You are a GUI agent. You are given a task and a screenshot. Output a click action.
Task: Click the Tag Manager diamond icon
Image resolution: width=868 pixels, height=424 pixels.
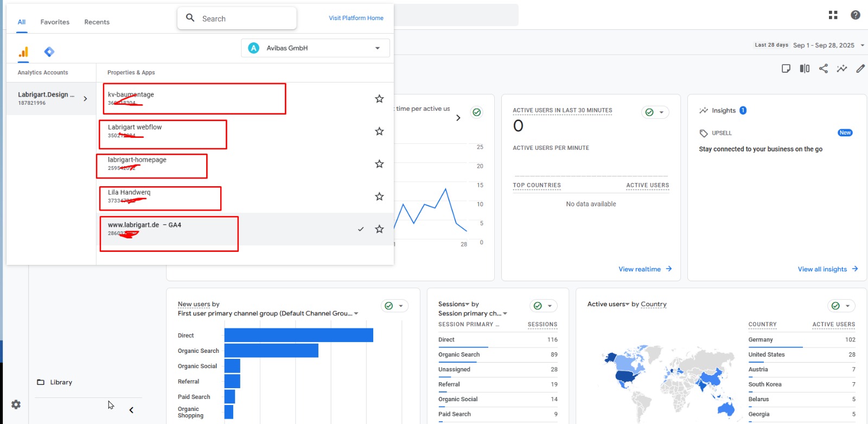point(49,52)
